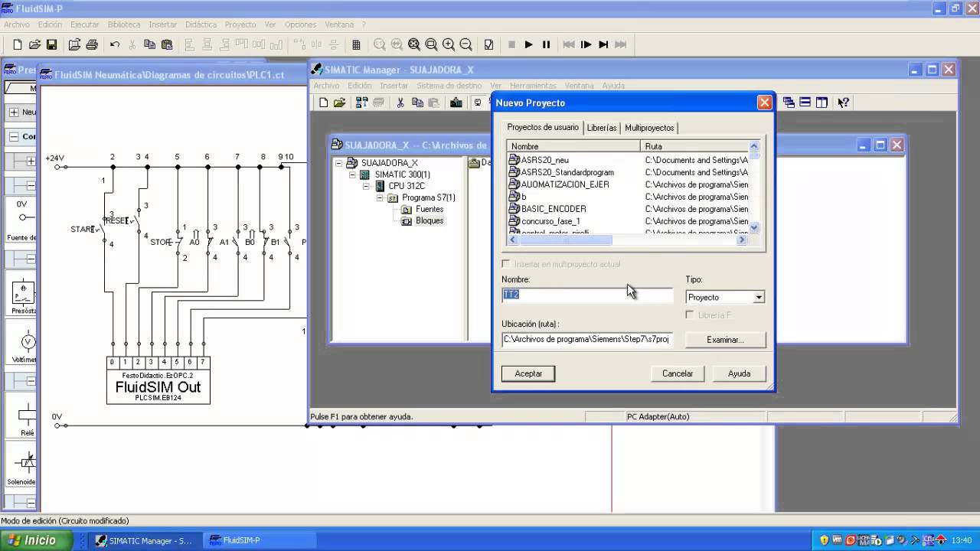Click Zoom in magnifier in FluidSIM toolbar
Screen dimensions: 980x551
[x=449, y=45]
